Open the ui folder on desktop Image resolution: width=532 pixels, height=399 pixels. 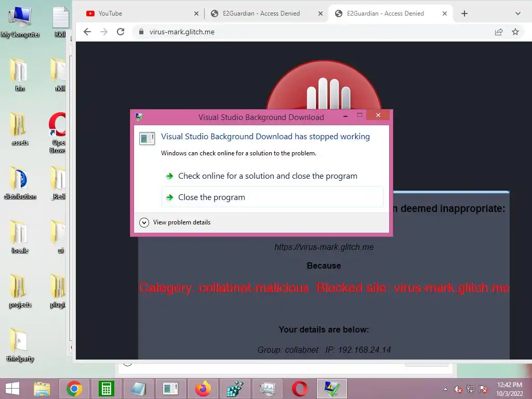(x=58, y=237)
